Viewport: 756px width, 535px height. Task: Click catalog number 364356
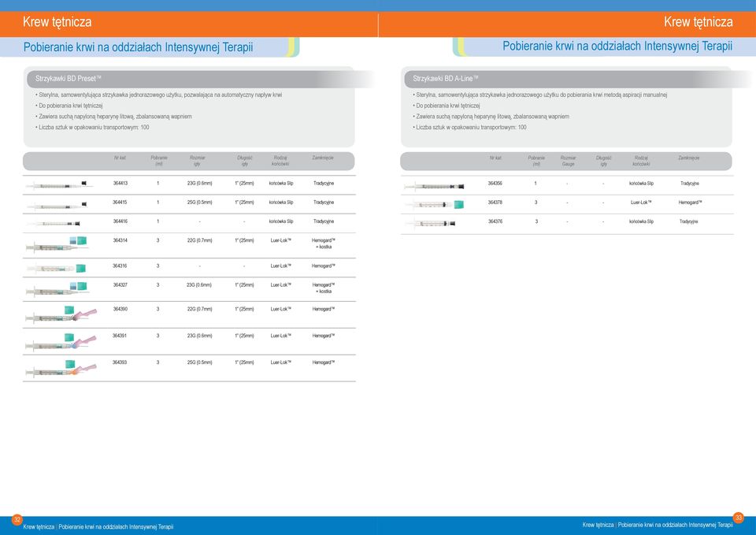coord(495,184)
